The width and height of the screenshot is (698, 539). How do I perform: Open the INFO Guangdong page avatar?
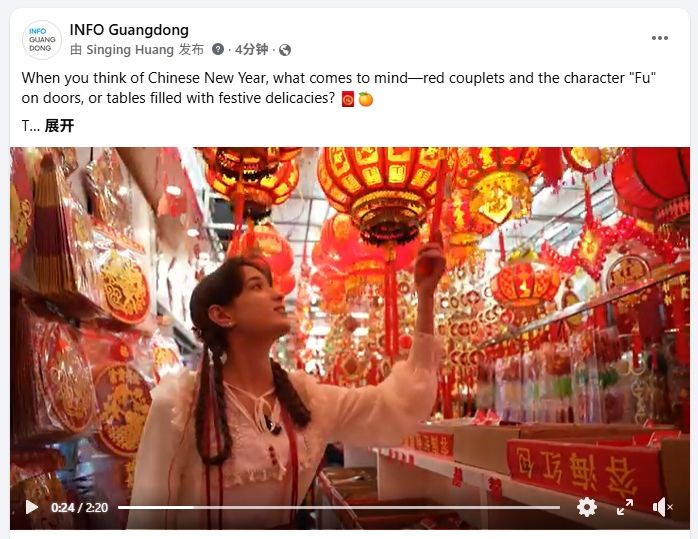(41, 40)
